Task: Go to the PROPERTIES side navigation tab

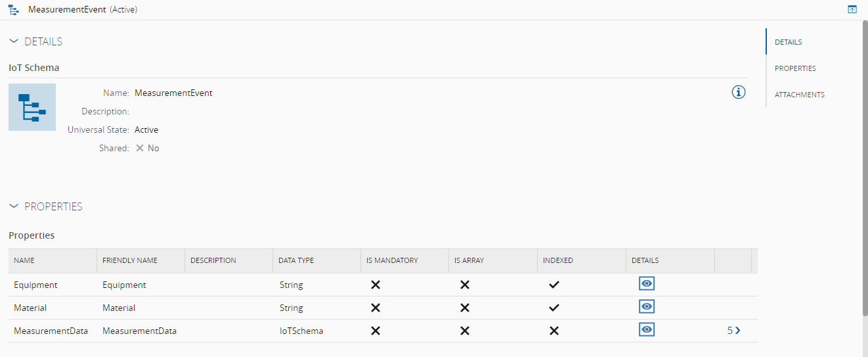Action: (x=795, y=68)
